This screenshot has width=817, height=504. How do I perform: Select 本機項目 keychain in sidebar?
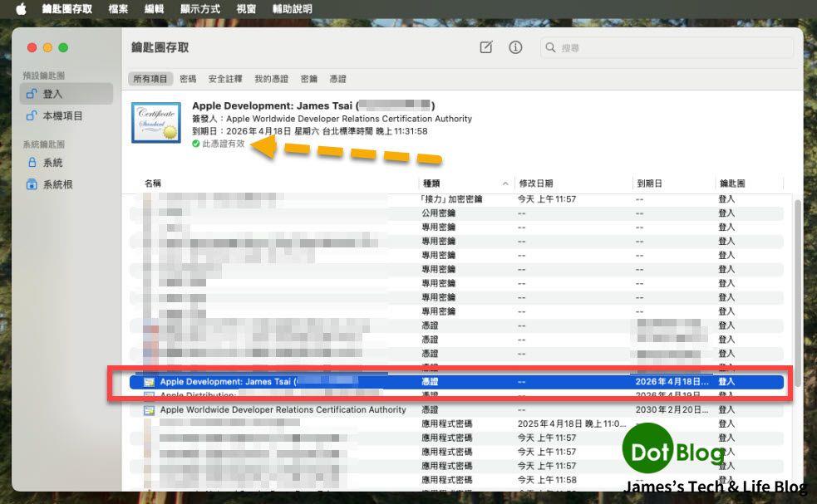(x=62, y=116)
